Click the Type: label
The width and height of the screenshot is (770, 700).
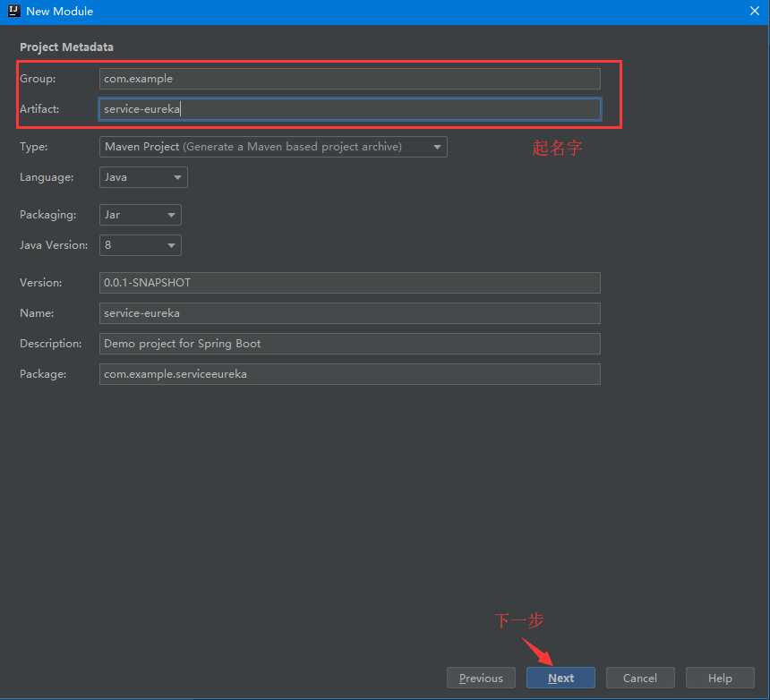click(x=34, y=147)
